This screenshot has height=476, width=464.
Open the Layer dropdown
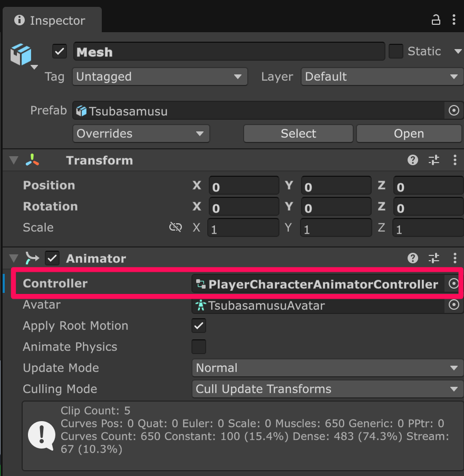(x=382, y=77)
